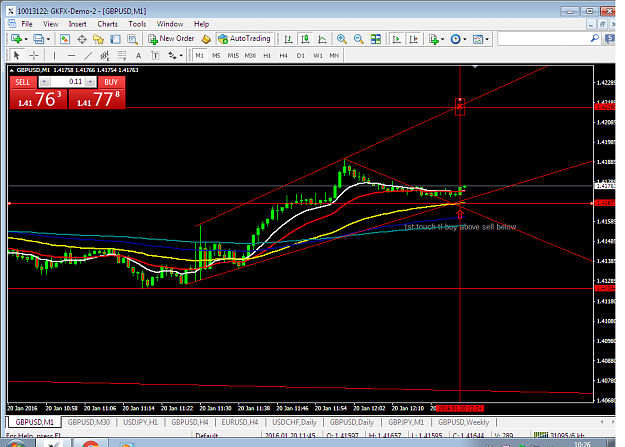Decrease the lot size arrow

tap(44, 82)
